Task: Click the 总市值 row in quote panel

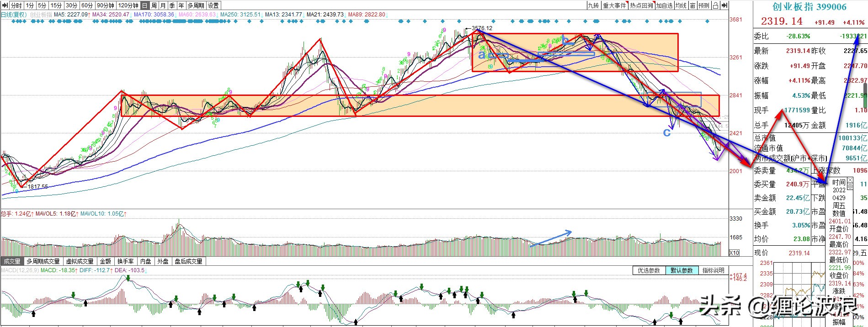Action: [810, 138]
